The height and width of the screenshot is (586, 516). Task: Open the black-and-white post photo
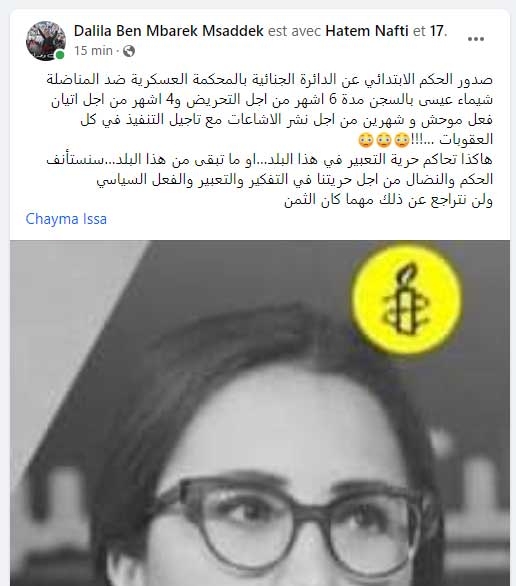pyautogui.click(x=260, y=413)
